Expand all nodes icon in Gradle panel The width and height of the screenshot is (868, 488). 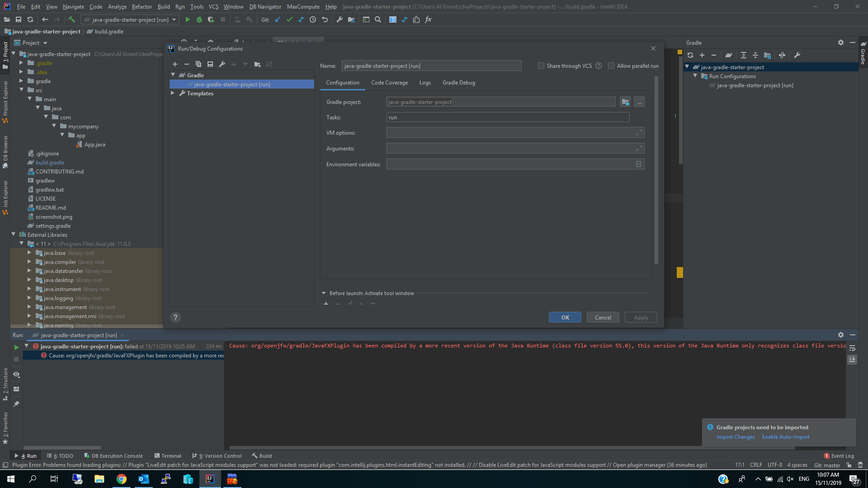744,55
